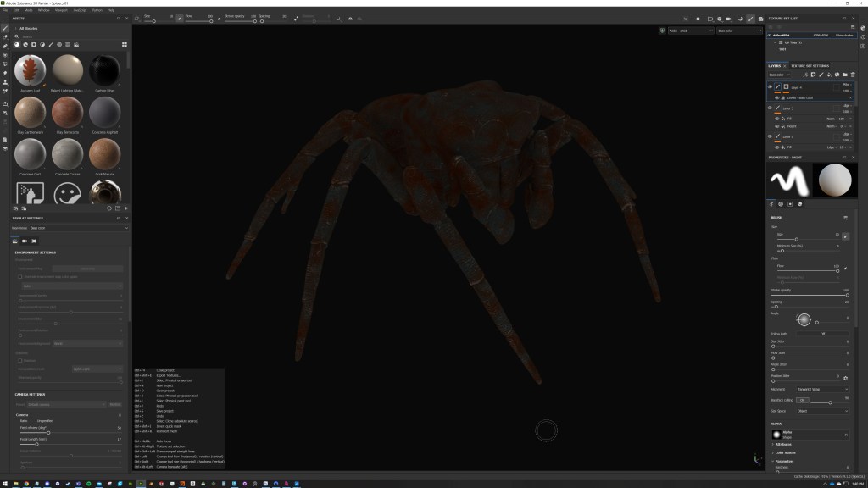Screen dimensions: 868x488
Task: Hide Layer 4 using its eye icon
Action: tap(770, 86)
